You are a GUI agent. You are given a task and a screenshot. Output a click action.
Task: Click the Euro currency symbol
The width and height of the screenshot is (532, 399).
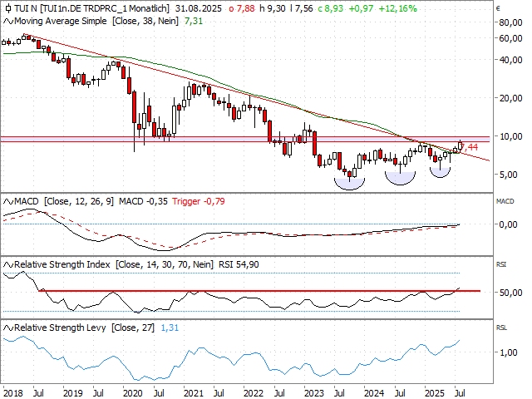(498, 9)
